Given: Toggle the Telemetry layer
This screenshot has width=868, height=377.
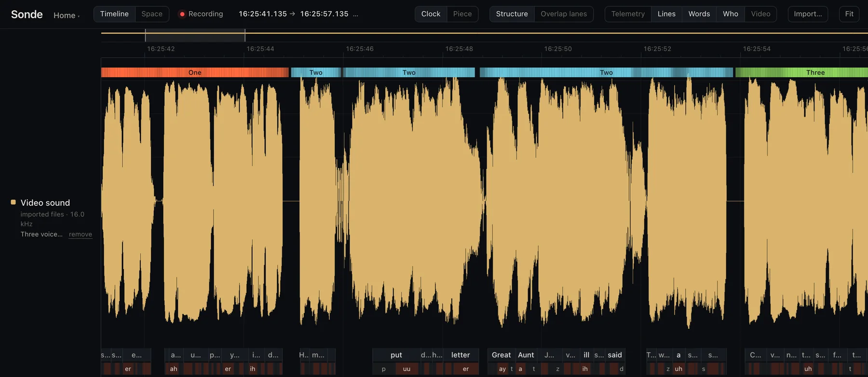Looking at the screenshot, I should pos(628,14).
